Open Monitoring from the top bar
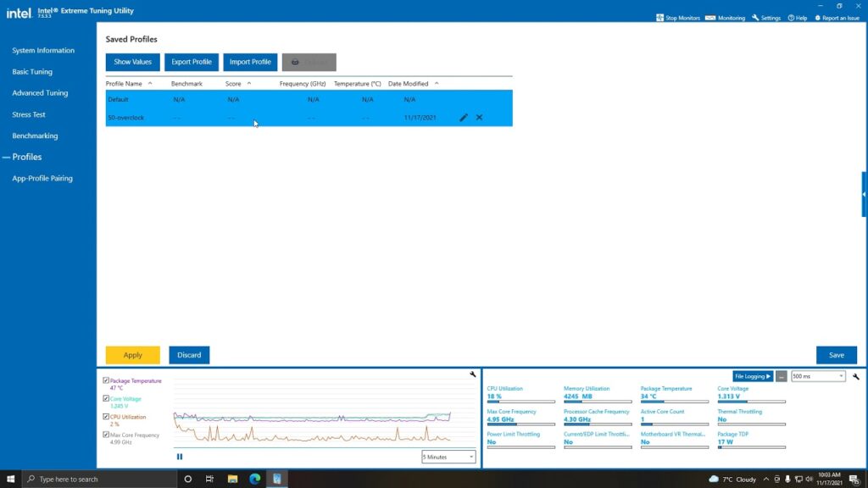The height and width of the screenshot is (488, 868). (726, 18)
